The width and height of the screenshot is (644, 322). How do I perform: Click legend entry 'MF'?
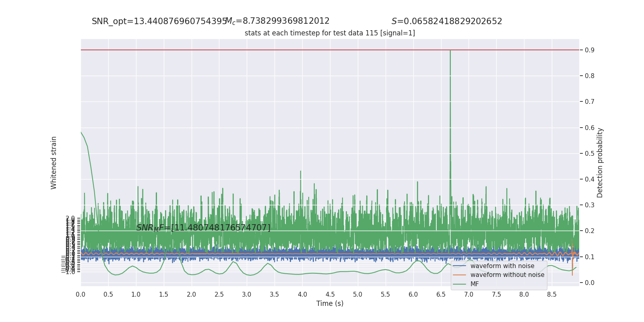point(475,284)
